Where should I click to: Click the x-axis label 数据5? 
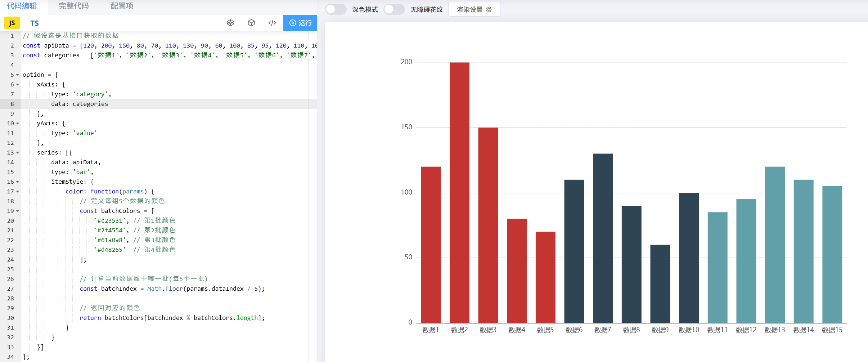(x=545, y=330)
